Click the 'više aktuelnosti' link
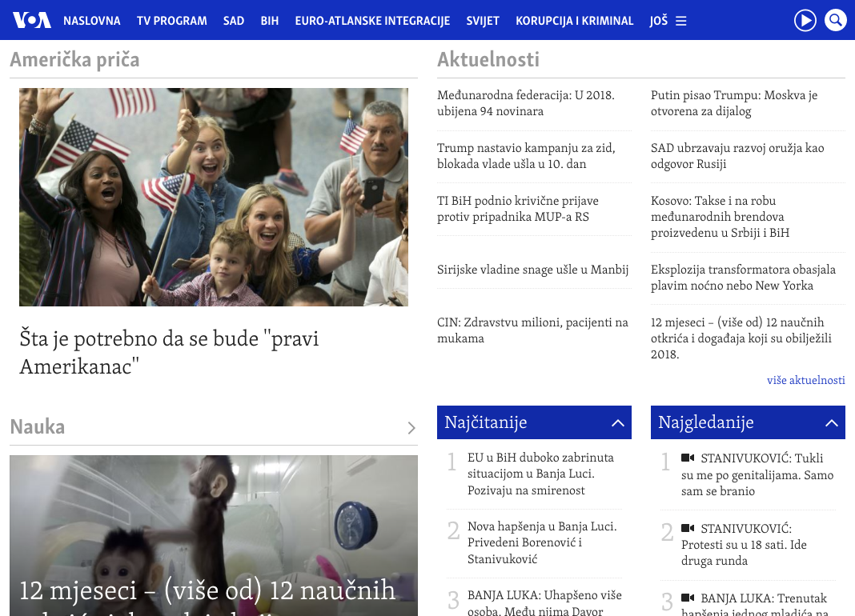This screenshot has width=855, height=616. [805, 380]
